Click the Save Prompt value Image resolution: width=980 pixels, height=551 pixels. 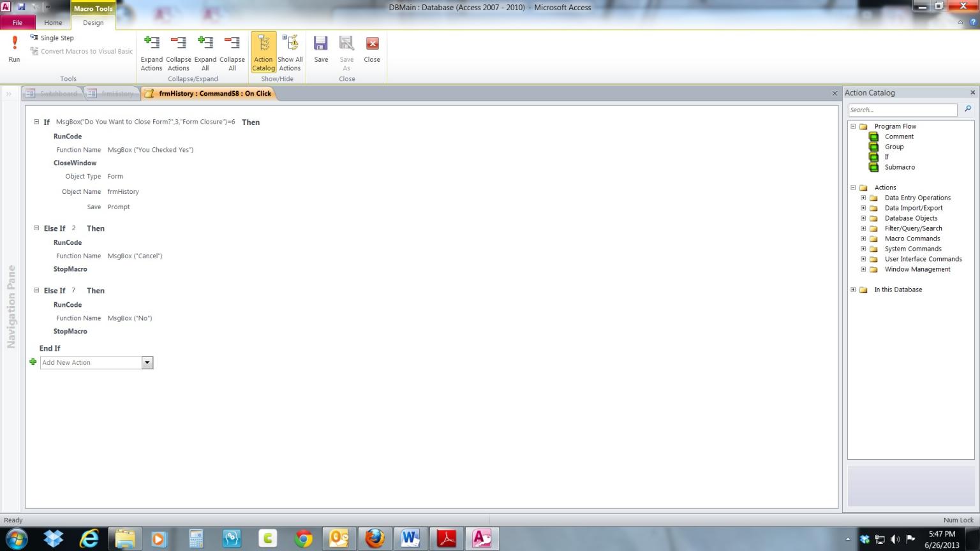(x=119, y=207)
